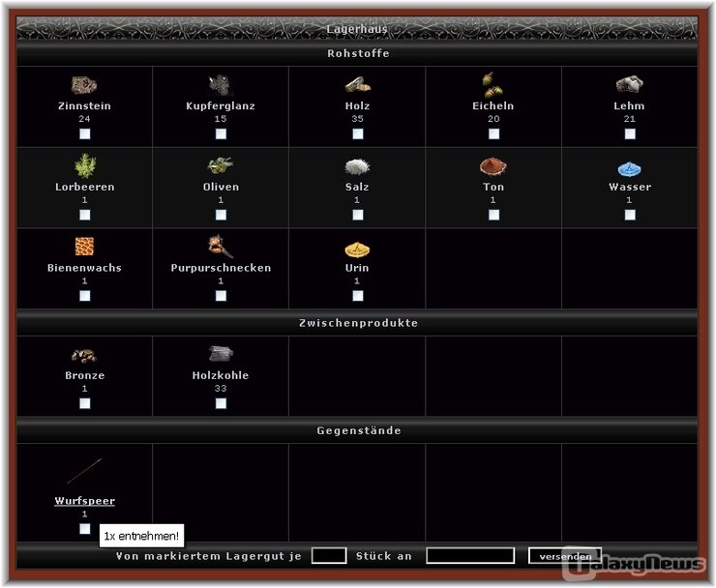Click the Holz quantity 35

pyautogui.click(x=358, y=119)
